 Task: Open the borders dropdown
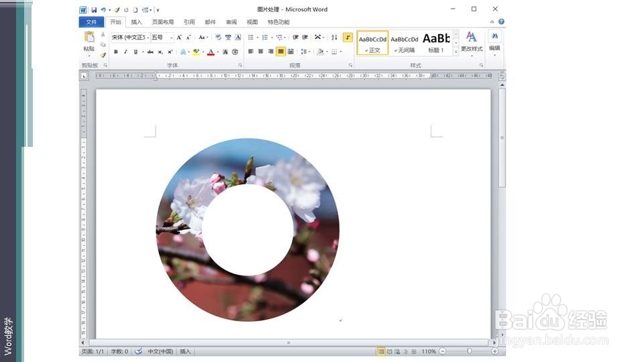pyautogui.click(x=337, y=52)
